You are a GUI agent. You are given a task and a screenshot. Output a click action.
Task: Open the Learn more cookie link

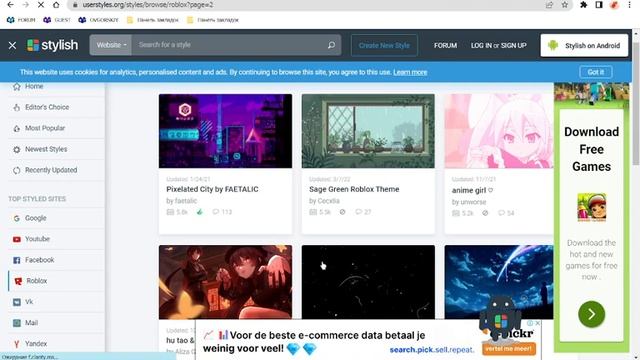pyautogui.click(x=410, y=72)
